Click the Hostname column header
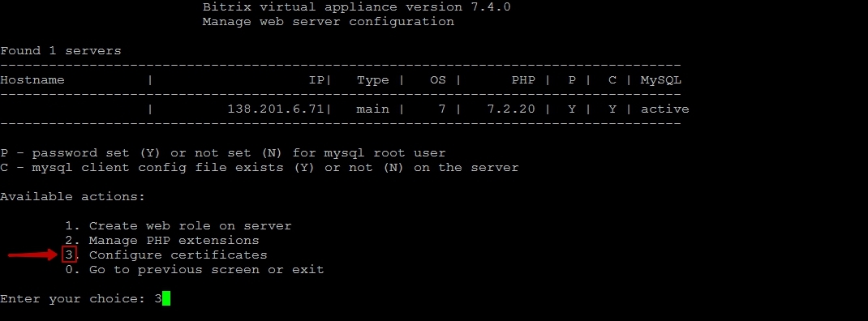Image resolution: width=868 pixels, height=321 pixels. point(32,80)
